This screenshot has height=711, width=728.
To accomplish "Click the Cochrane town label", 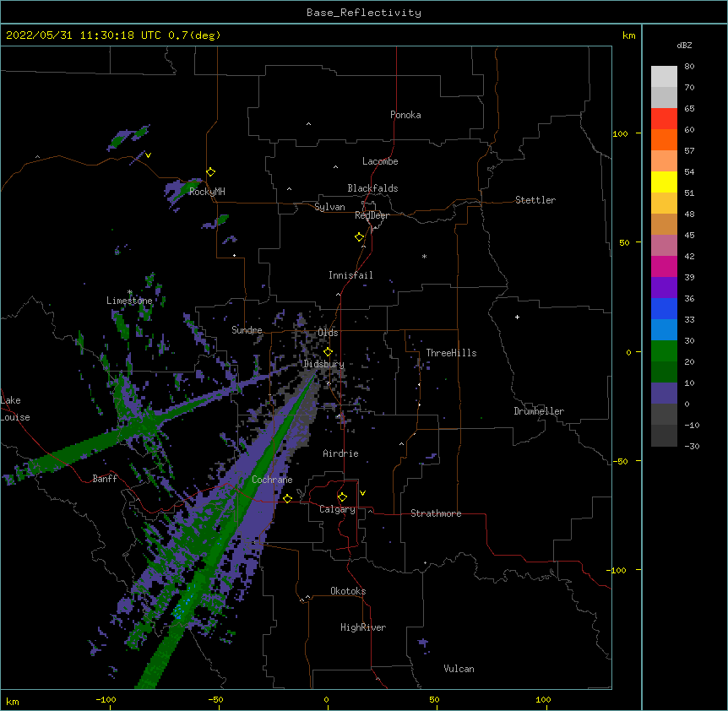I will 272,480.
